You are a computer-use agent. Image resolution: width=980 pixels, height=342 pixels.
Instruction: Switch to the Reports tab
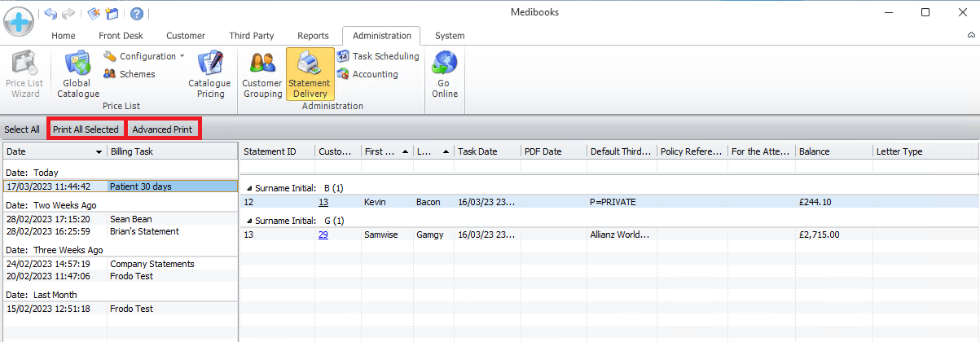click(x=313, y=36)
